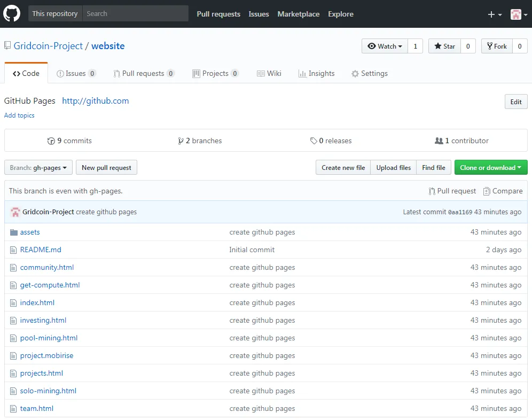Viewport: 532px width, 420px height.
Task: Click the This repository search scope label
Action: point(55,13)
